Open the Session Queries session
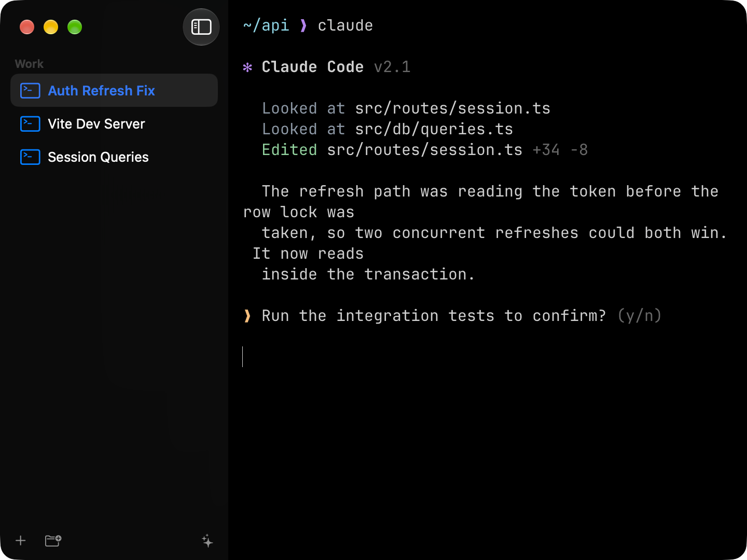 coord(114,157)
